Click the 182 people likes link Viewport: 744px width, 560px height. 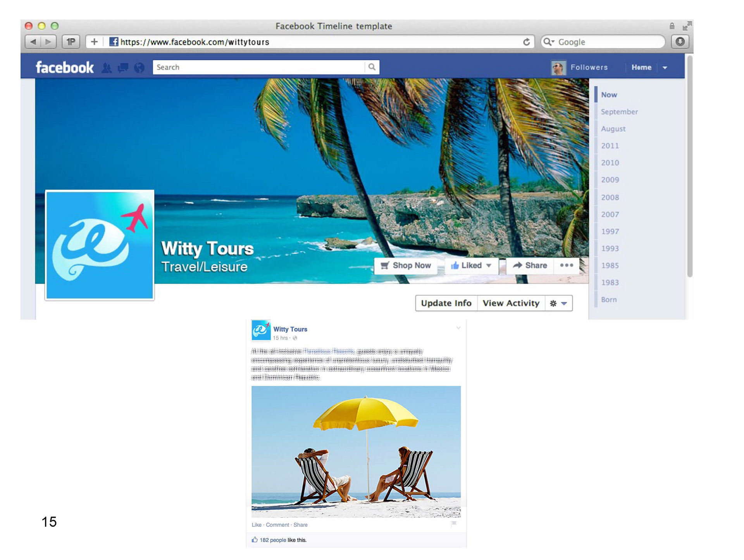pyautogui.click(x=273, y=540)
